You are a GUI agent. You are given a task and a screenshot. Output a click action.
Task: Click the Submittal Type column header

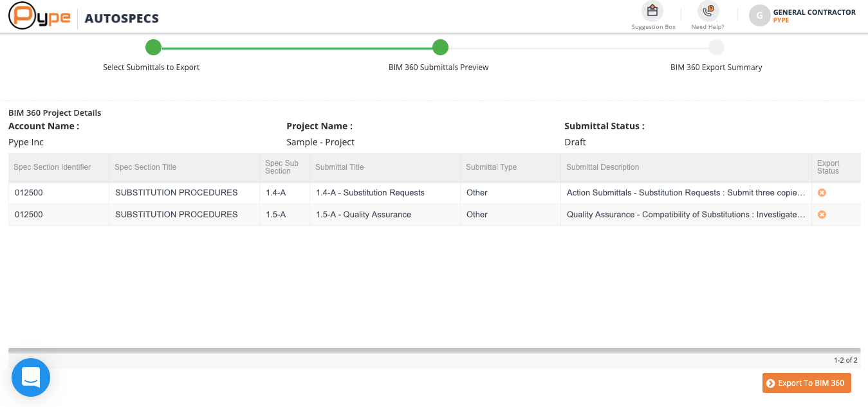[491, 167]
